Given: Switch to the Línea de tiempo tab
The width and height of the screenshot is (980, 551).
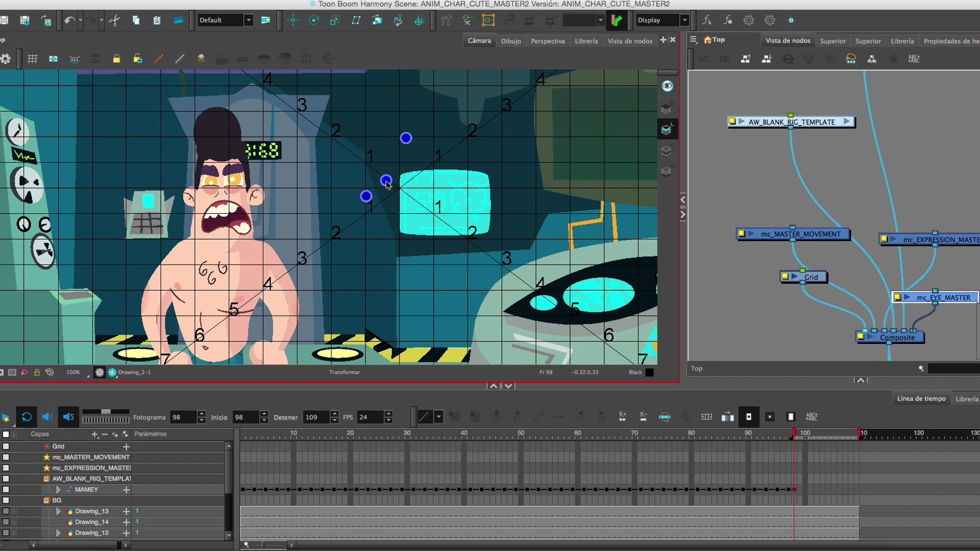Looking at the screenshot, I should (921, 398).
